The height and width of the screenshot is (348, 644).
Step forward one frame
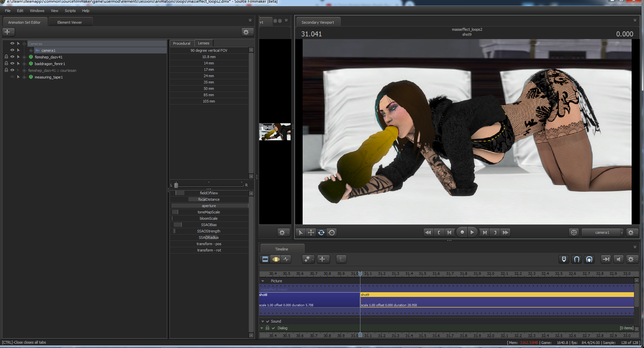pyautogui.click(x=485, y=232)
